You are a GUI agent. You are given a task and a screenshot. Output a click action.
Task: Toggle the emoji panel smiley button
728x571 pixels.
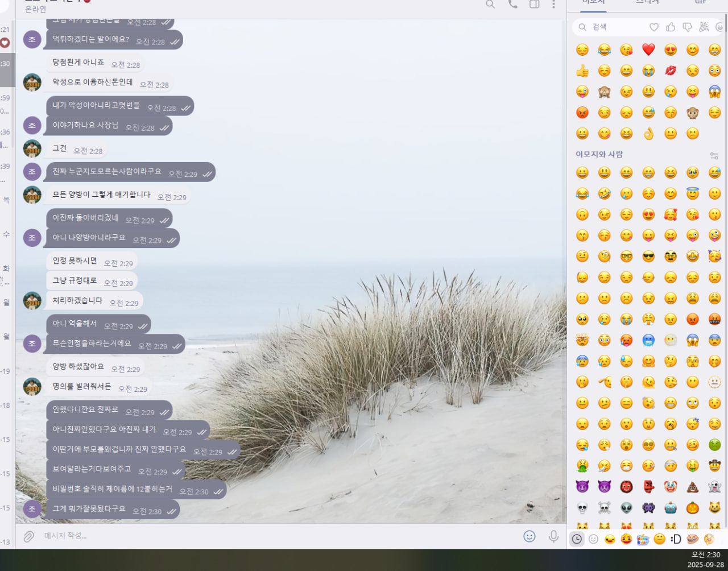[x=529, y=536]
